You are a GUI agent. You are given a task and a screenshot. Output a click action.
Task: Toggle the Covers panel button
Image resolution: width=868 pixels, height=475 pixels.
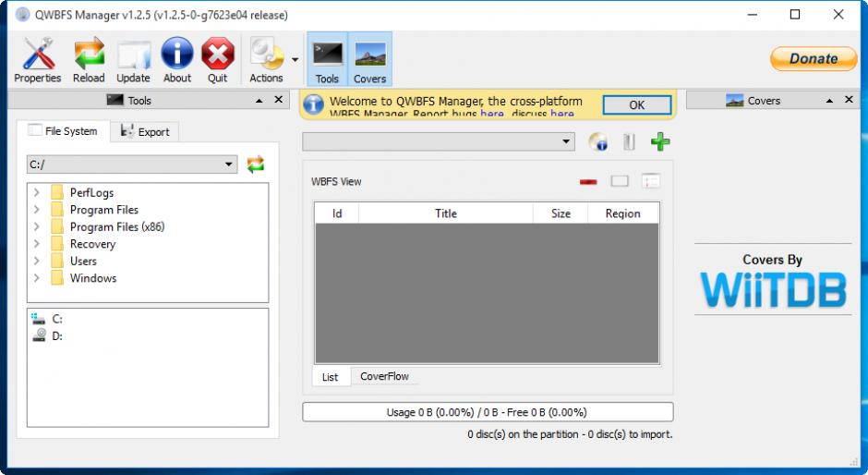(x=369, y=59)
